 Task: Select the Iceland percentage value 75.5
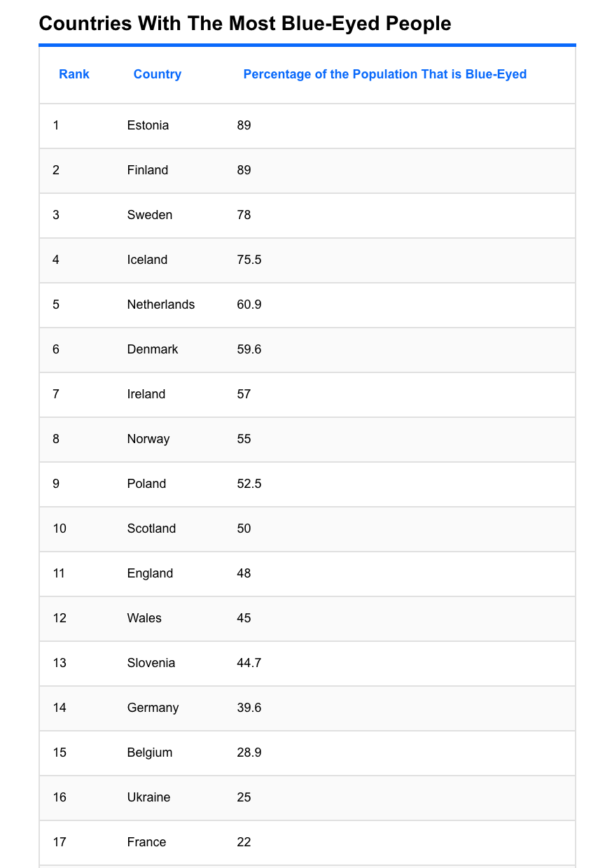coord(249,260)
